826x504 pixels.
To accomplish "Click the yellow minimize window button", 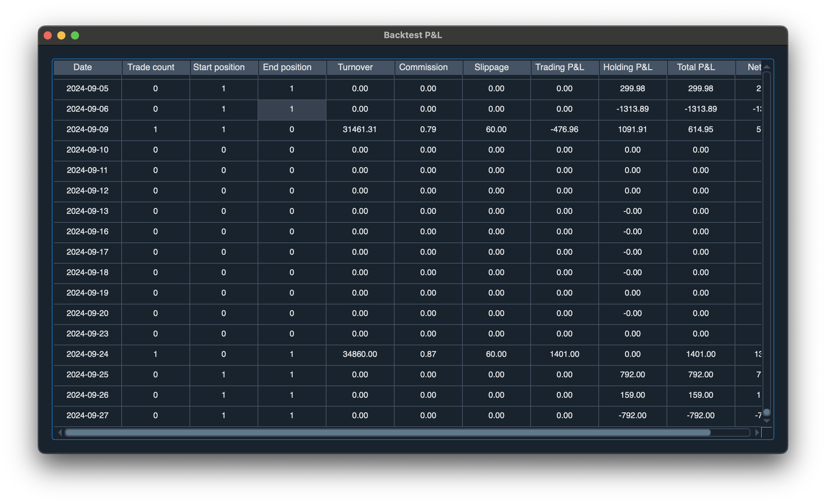I will point(61,35).
